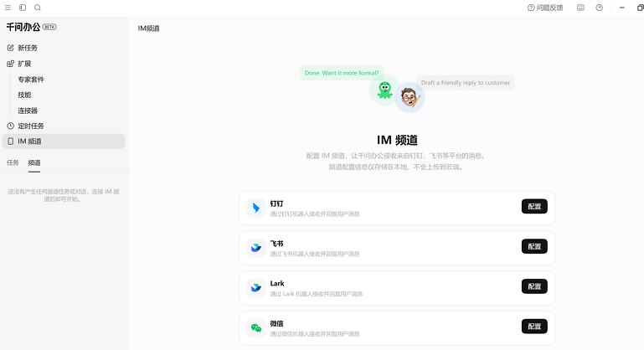Click the IM 频道 phone icon
This screenshot has width=644, height=350.
pos(11,142)
